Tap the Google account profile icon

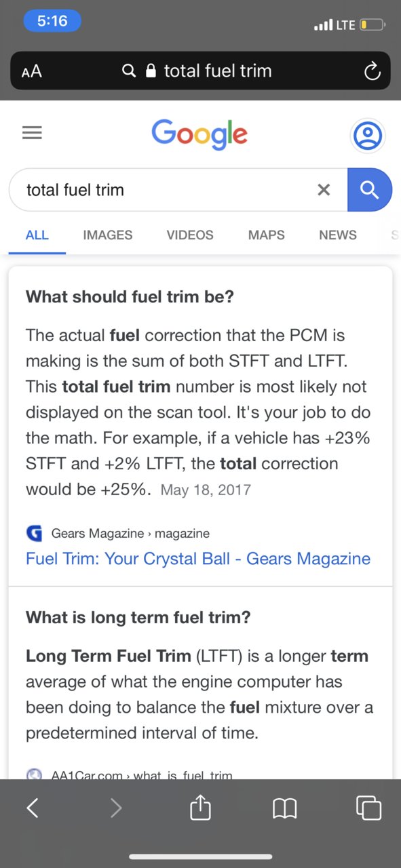pos(368,135)
